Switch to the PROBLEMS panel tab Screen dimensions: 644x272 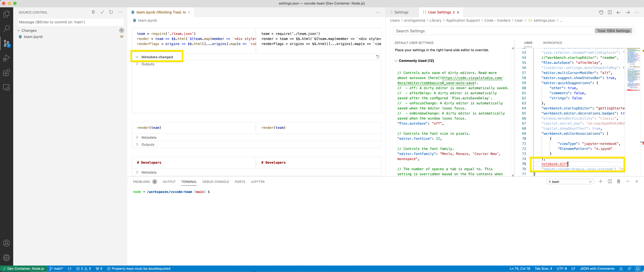tap(141, 182)
